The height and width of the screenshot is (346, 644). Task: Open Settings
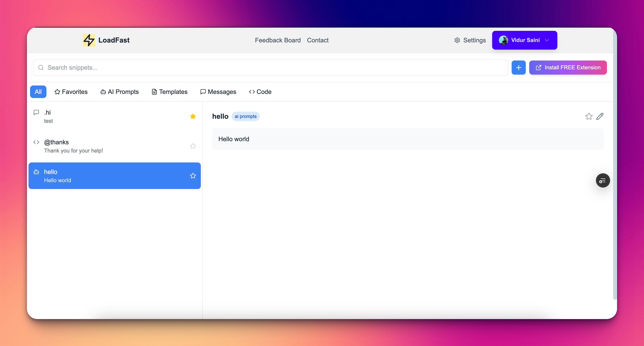point(470,40)
